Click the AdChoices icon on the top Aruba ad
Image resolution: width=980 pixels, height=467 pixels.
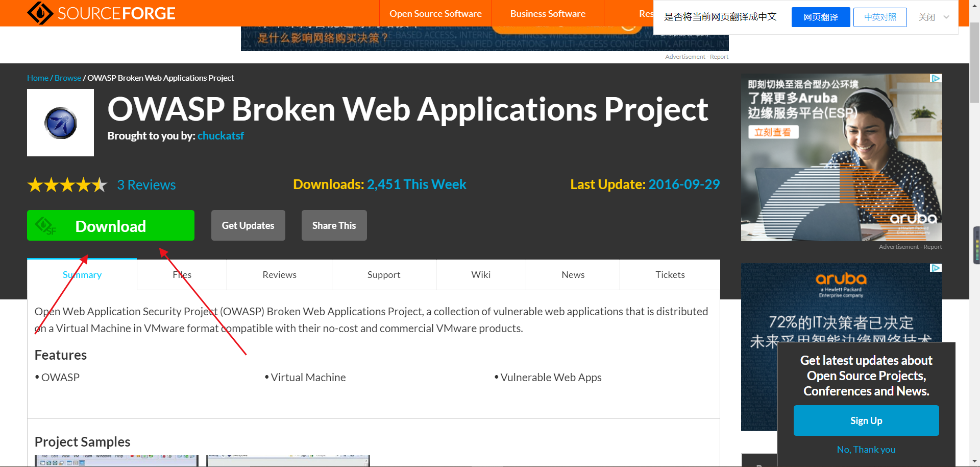coord(936,78)
